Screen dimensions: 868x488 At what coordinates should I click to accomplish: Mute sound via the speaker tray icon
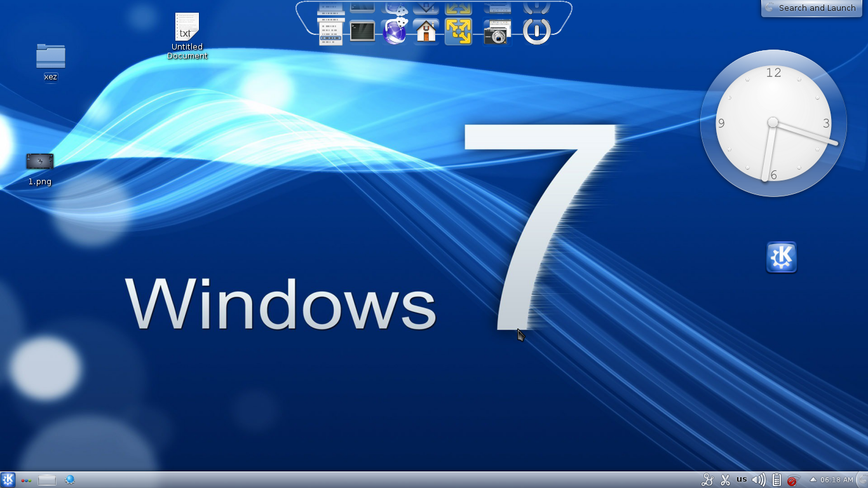click(757, 480)
